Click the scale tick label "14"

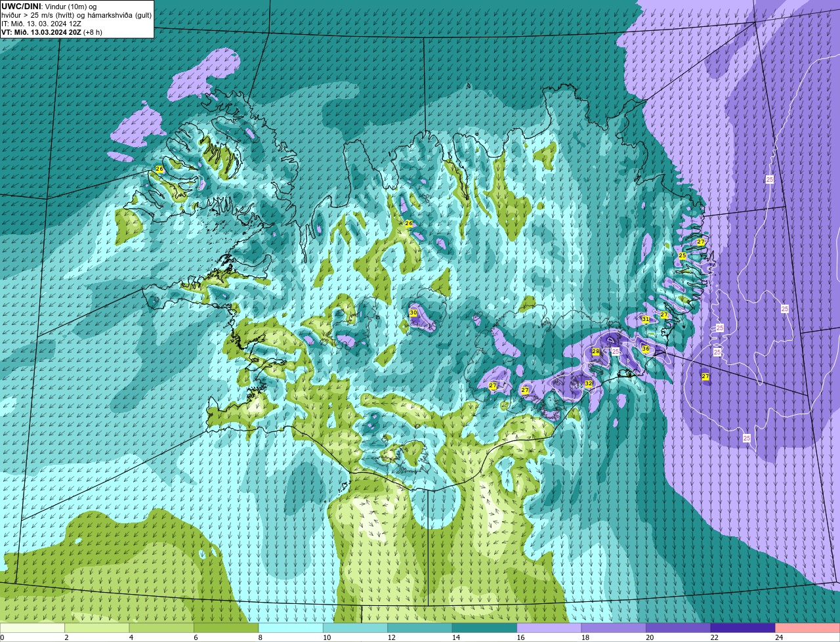(456, 637)
